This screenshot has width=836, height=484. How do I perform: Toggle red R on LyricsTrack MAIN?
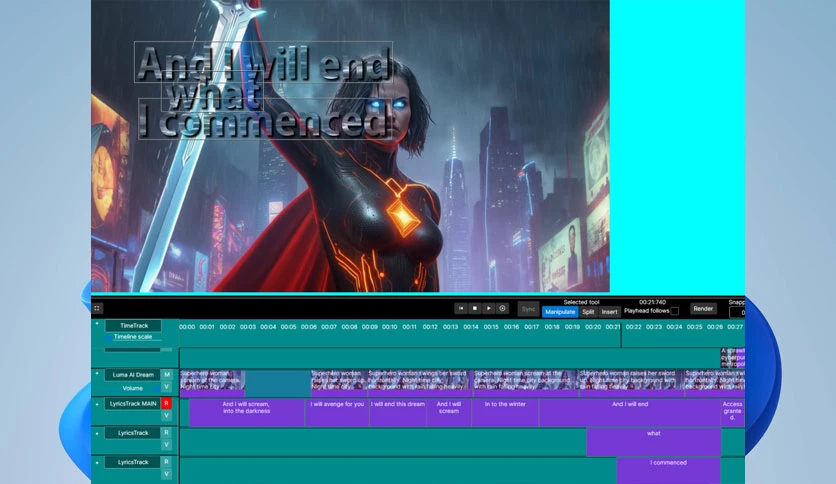pos(167,404)
